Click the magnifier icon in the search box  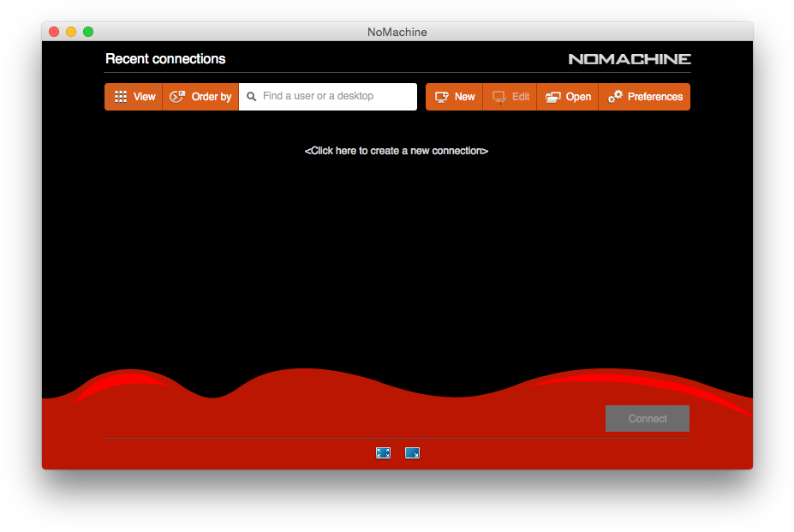click(252, 97)
